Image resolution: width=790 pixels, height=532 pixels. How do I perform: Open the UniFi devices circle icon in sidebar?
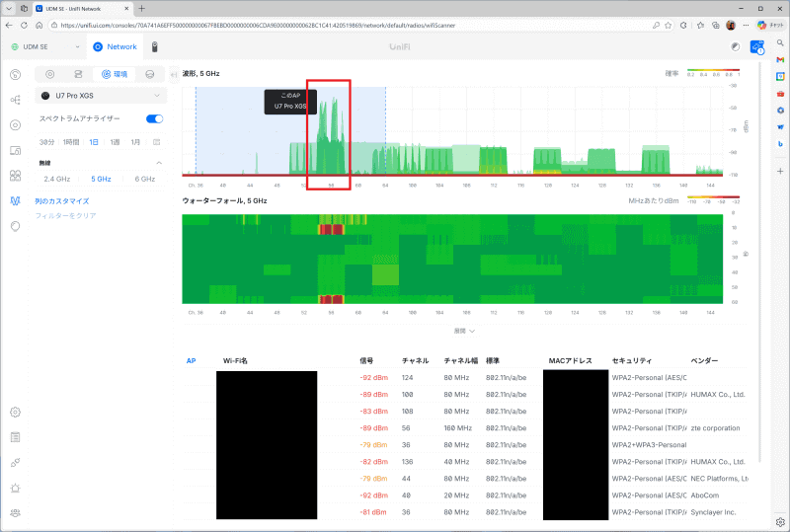click(16, 125)
